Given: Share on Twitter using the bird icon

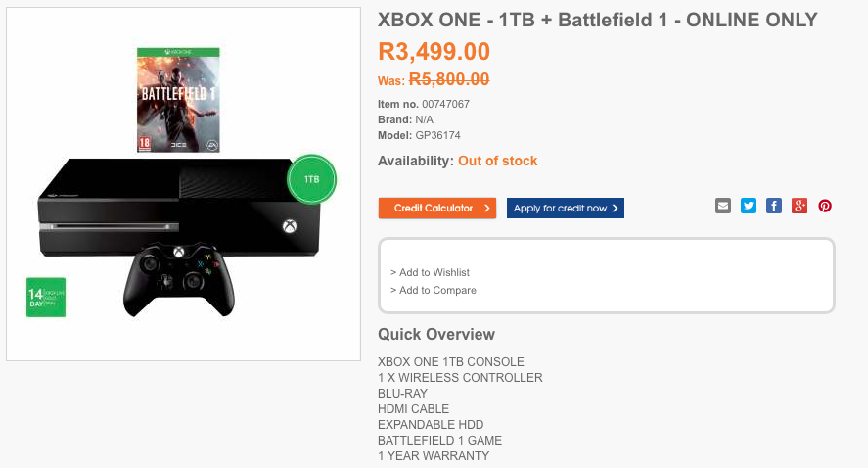Looking at the screenshot, I should (749, 206).
